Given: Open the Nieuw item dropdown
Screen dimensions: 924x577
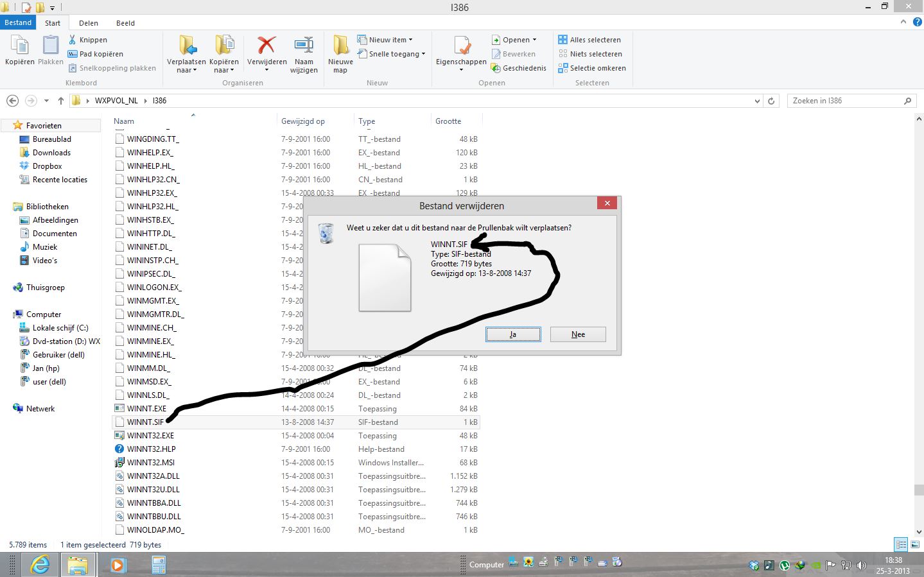Looking at the screenshot, I should click(385, 40).
